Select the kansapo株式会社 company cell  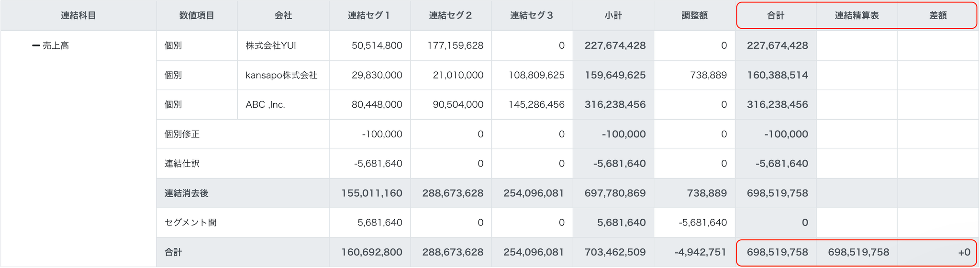point(281,75)
